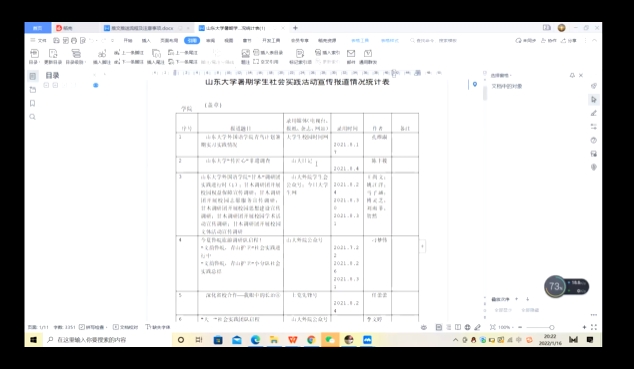634x371 pixels.
Task: Click the 协作 collaborate button
Action: tap(549, 40)
